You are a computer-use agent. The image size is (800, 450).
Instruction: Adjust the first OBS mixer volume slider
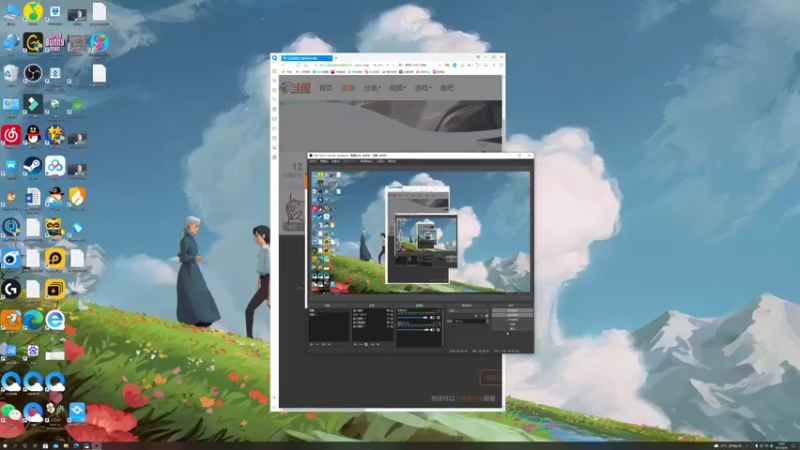413,317
